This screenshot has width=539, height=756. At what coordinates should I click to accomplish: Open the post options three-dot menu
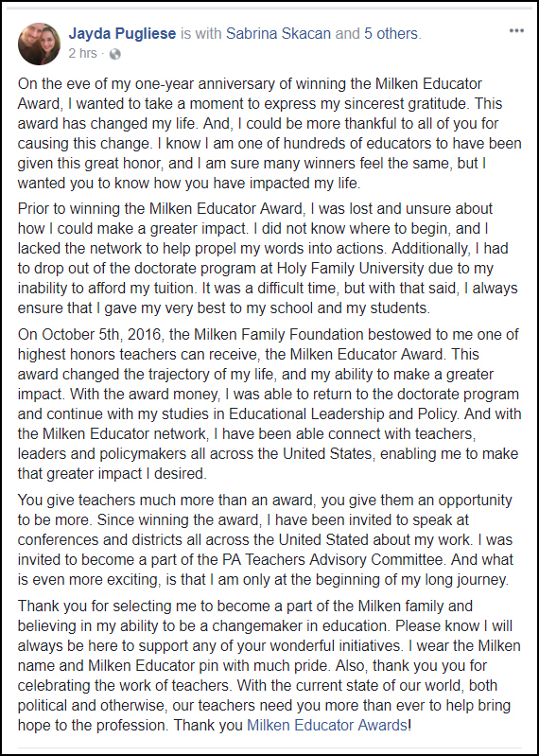pos(516,30)
